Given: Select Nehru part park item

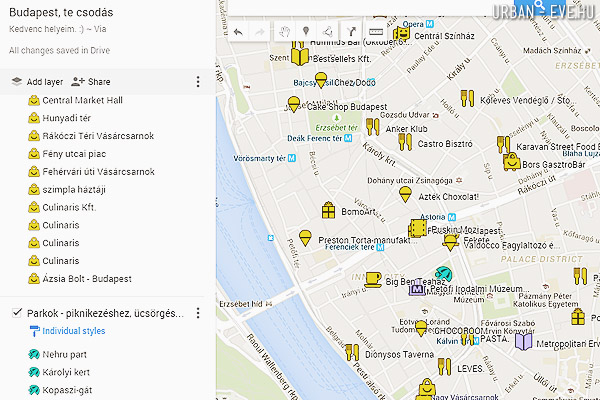Looking at the screenshot, I should 58,354.
